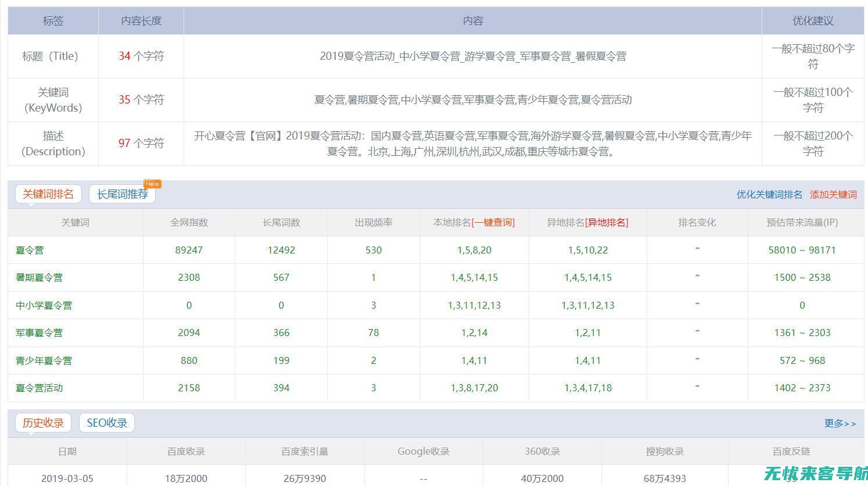The height and width of the screenshot is (486, 868).
Task: Click 百度索引量 value 26万9390
Action: pos(305,479)
